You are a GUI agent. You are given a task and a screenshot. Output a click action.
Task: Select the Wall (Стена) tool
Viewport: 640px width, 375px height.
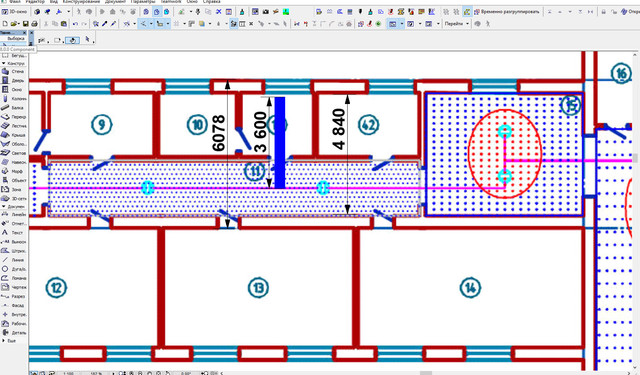click(13, 71)
